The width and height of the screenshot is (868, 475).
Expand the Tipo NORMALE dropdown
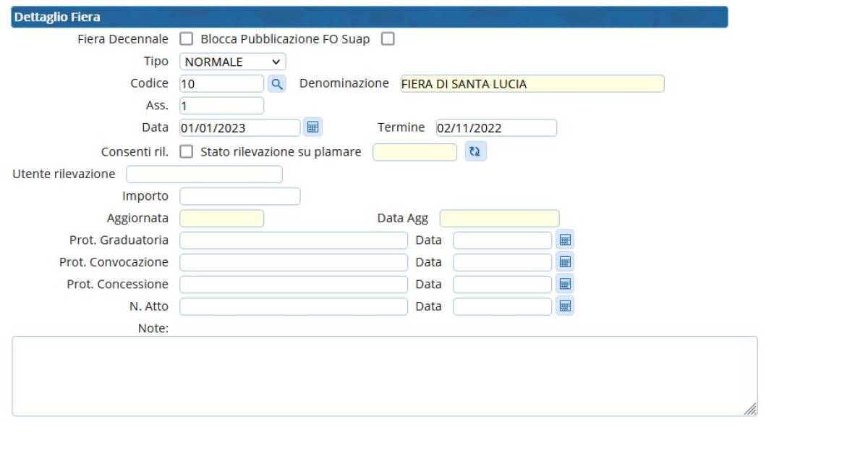pos(232,62)
